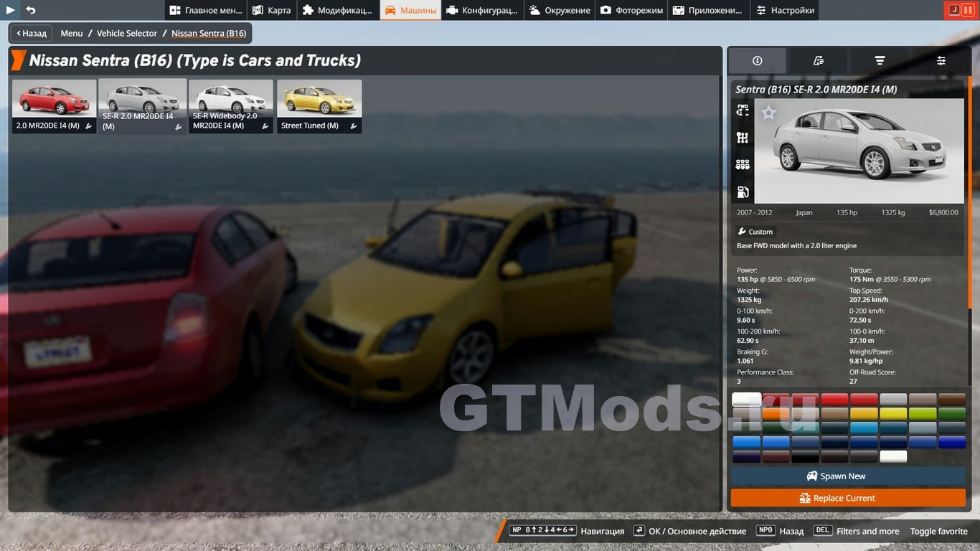Toggle the favorite star on Sentra preview
Viewport: 980px width, 551px height.
(768, 113)
